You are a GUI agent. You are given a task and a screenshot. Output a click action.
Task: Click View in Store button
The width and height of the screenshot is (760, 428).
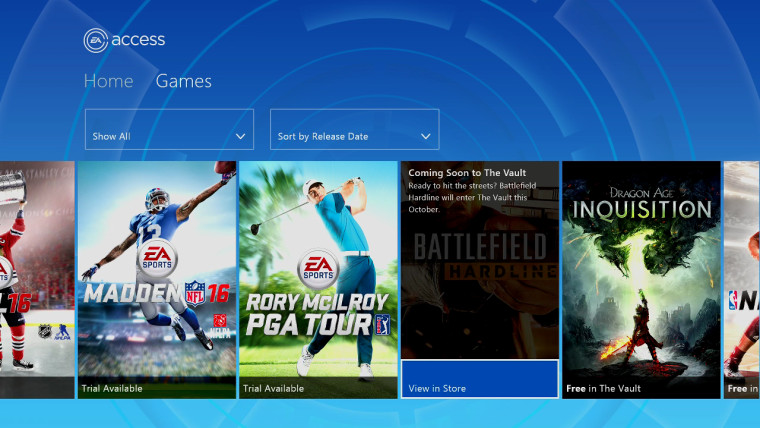pos(480,379)
